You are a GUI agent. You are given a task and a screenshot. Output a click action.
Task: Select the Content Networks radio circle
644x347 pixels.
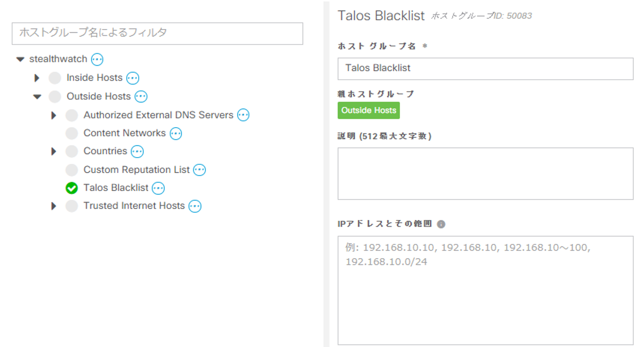(x=72, y=133)
